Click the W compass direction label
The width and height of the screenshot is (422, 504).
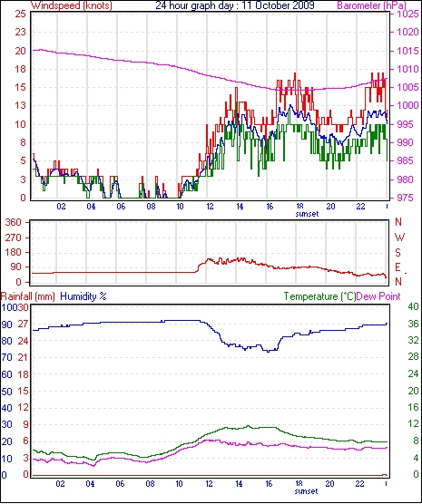pos(399,237)
